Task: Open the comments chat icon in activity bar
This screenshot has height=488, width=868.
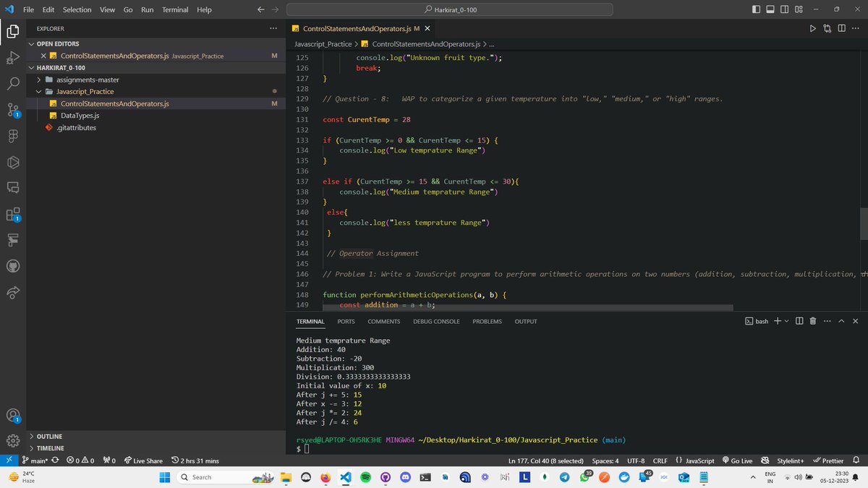Action: [13, 188]
